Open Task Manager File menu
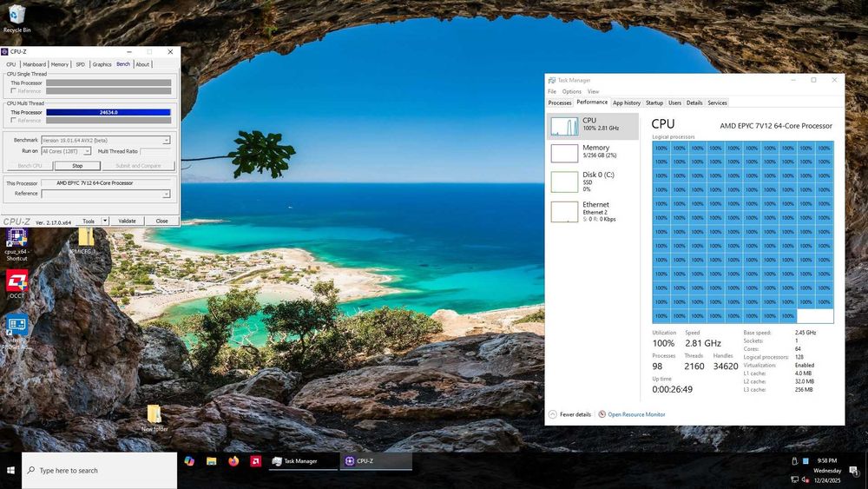The image size is (868, 489). [552, 91]
